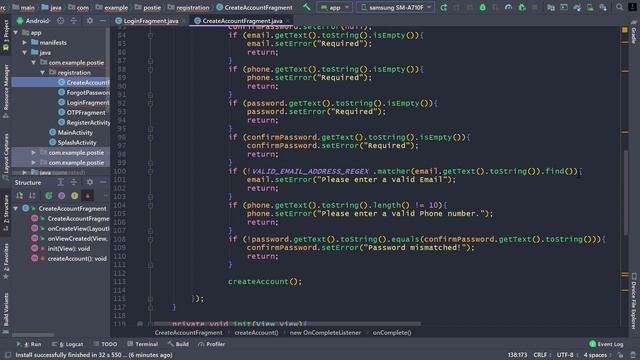Select onCreateView method in Structure
Image resolution: width=640 pixels, height=360 pixels.
(70, 229)
